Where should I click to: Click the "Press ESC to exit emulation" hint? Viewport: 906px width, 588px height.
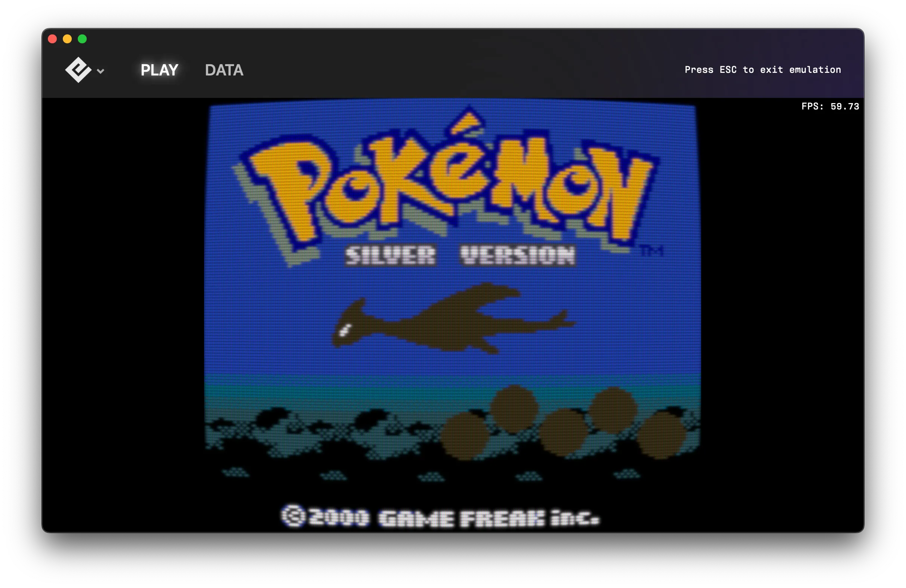tap(763, 69)
